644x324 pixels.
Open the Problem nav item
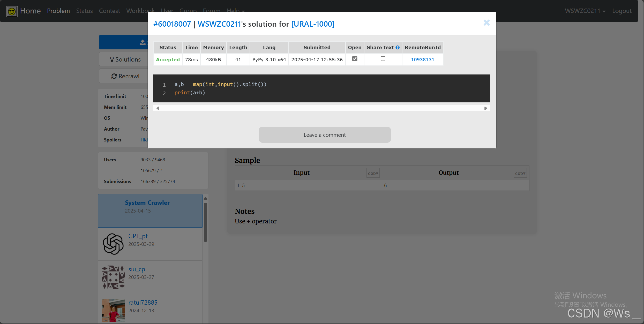(x=58, y=11)
